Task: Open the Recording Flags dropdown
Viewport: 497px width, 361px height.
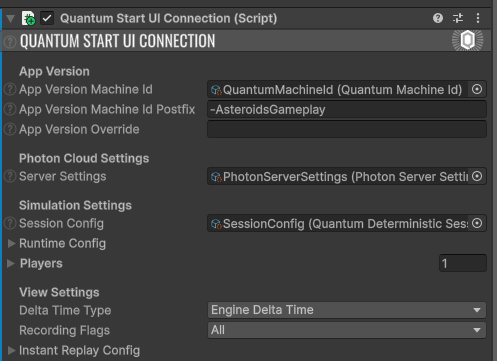Action: coord(347,330)
